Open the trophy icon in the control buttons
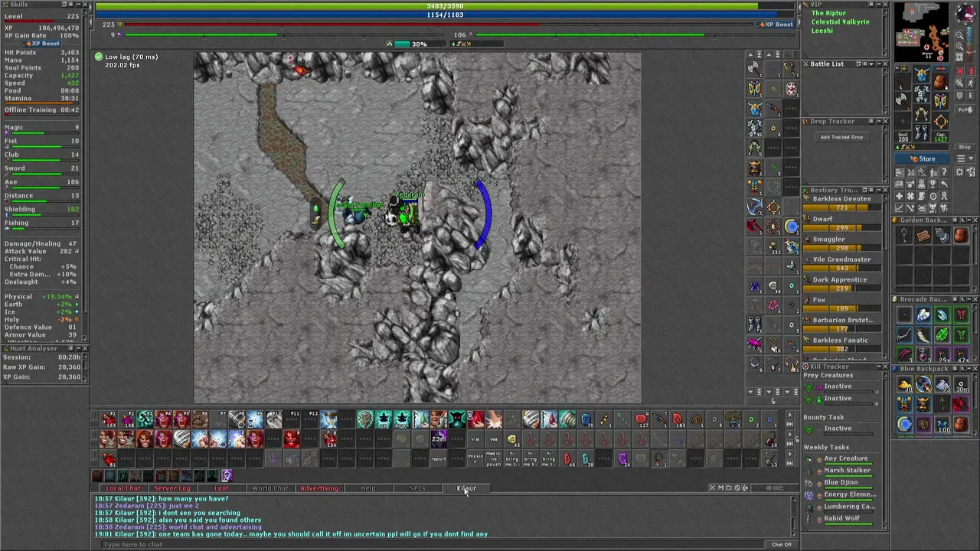980x551 pixels. (x=933, y=184)
